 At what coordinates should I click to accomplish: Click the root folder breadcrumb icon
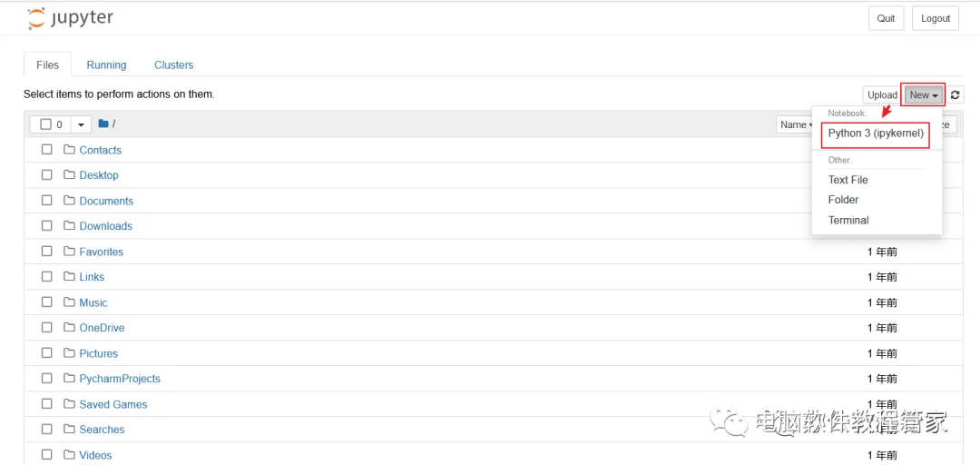pyautogui.click(x=103, y=124)
